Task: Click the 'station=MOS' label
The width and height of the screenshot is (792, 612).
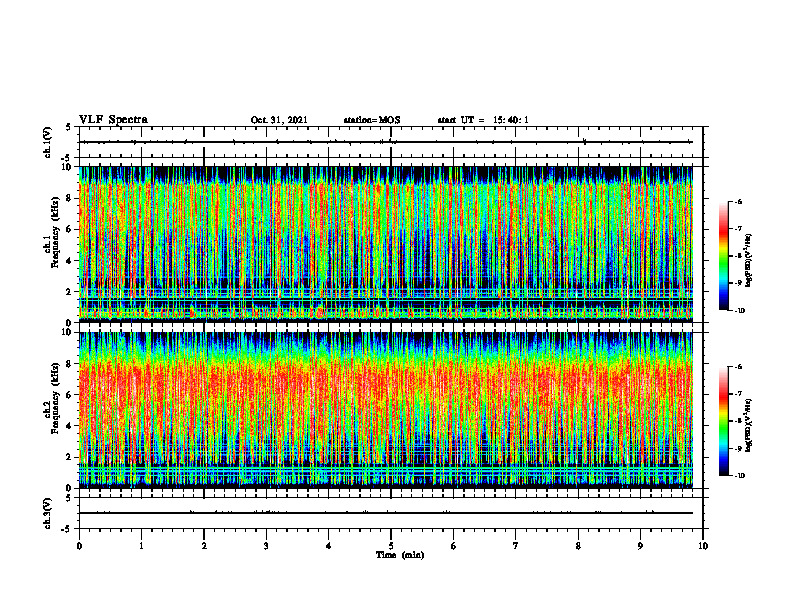Action: coord(372,120)
